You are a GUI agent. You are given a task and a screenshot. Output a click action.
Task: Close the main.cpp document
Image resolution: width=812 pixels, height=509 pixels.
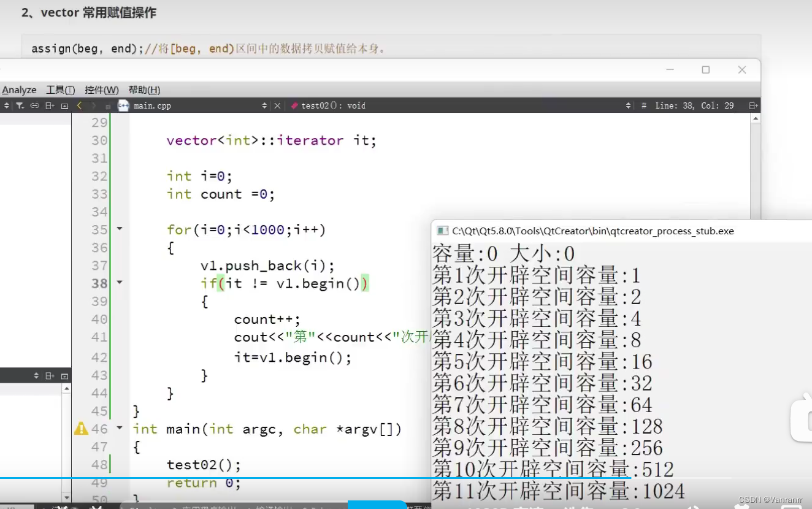[277, 105]
